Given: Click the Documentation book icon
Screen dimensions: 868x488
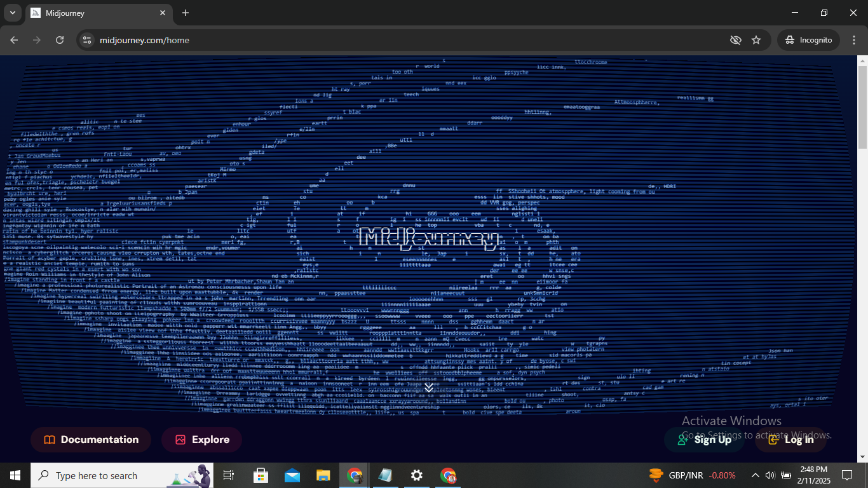Looking at the screenshot, I should (x=49, y=440).
